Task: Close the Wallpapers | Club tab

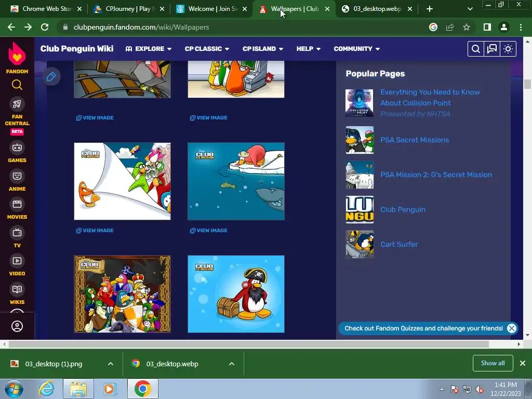Action: pos(327,9)
